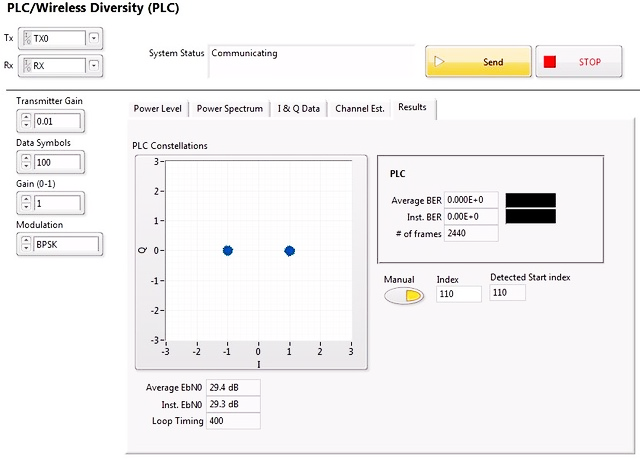Click the Modulation BPSK selector
This screenshot has width=640, height=459.
pyautogui.click(x=66, y=245)
